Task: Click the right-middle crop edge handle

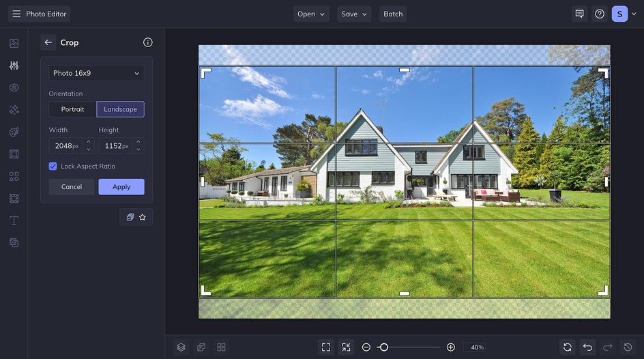Action: point(606,182)
